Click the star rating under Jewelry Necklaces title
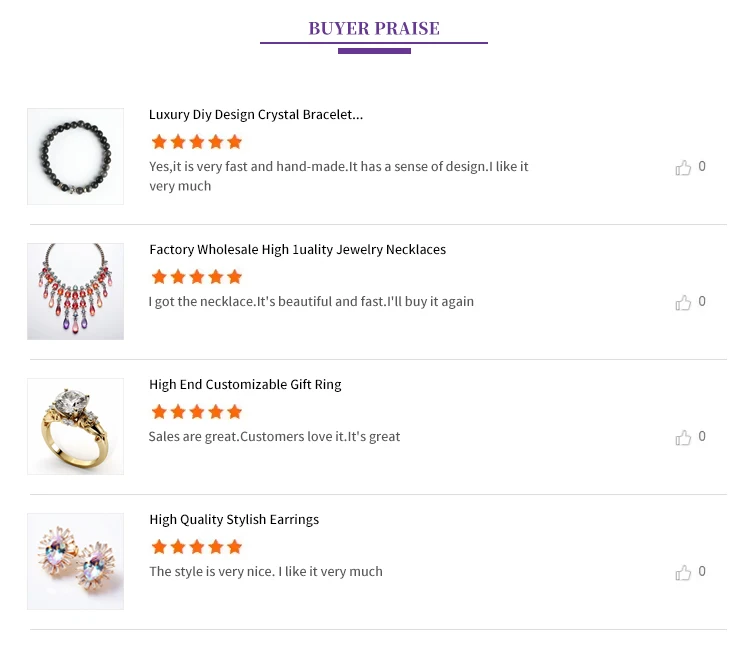 [x=197, y=277]
